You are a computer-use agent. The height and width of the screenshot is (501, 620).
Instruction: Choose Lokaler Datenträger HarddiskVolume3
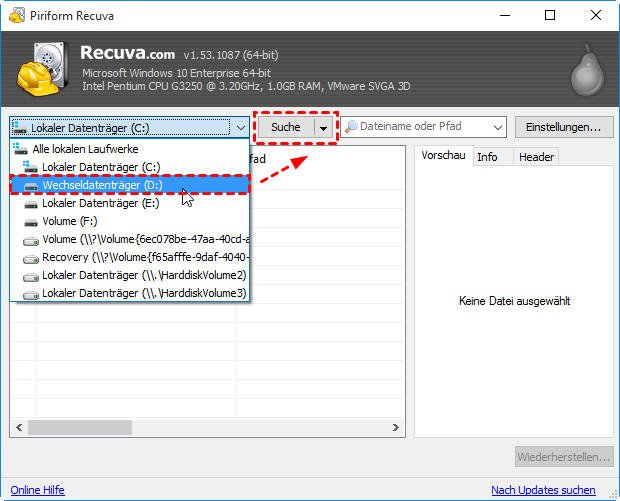coord(130,293)
